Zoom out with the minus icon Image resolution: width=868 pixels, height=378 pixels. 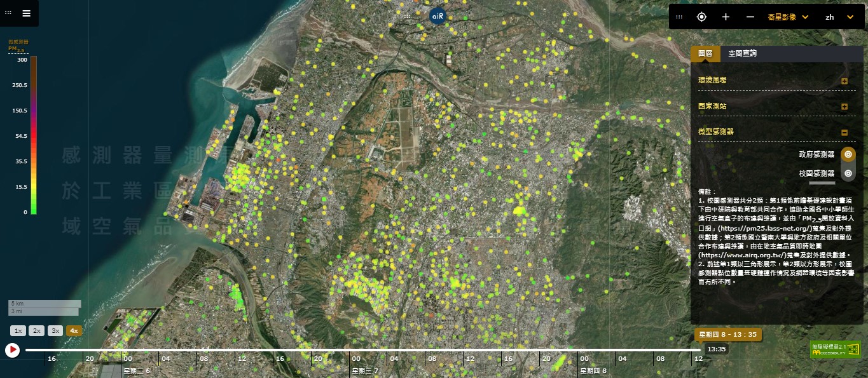(x=750, y=17)
